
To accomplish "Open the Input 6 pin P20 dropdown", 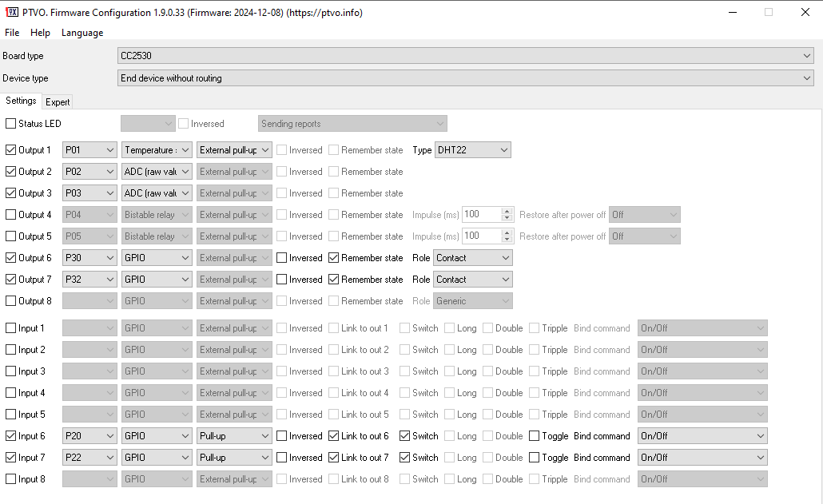I will pyautogui.click(x=89, y=435).
